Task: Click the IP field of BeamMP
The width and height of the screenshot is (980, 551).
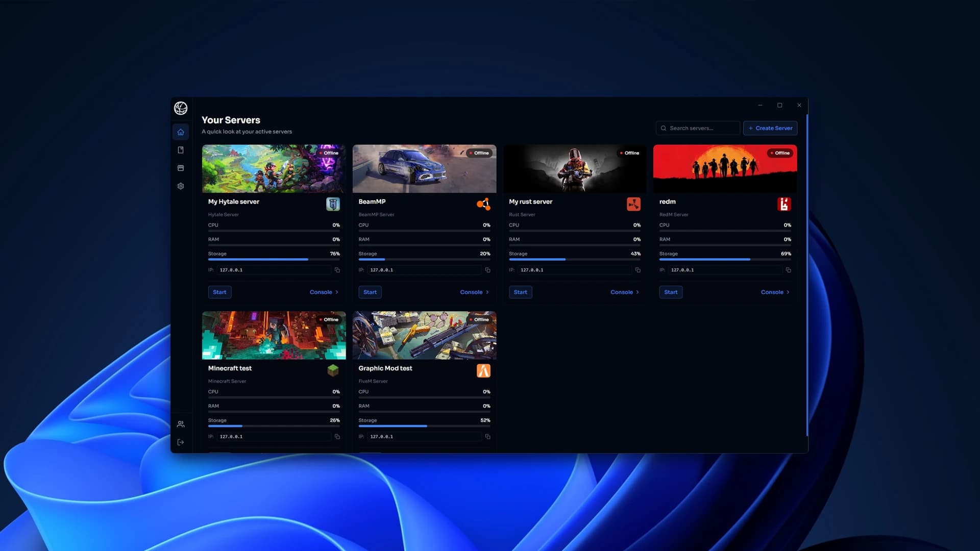Action: pyautogui.click(x=424, y=270)
